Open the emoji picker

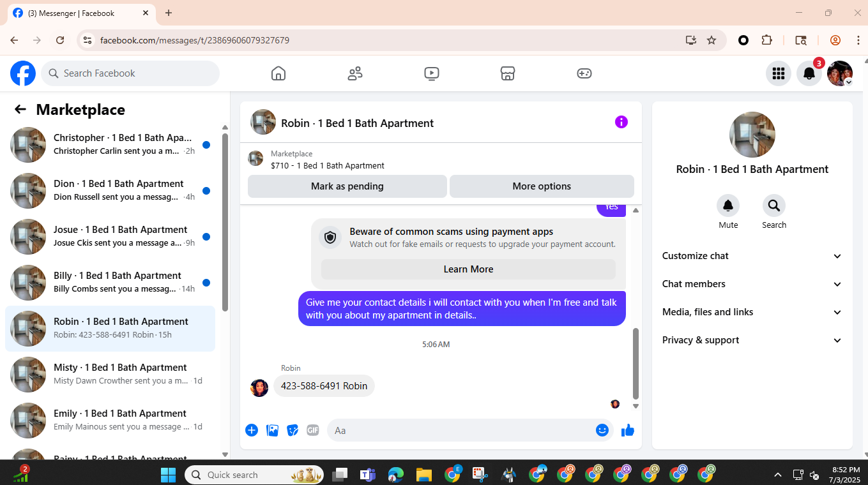[x=602, y=430]
